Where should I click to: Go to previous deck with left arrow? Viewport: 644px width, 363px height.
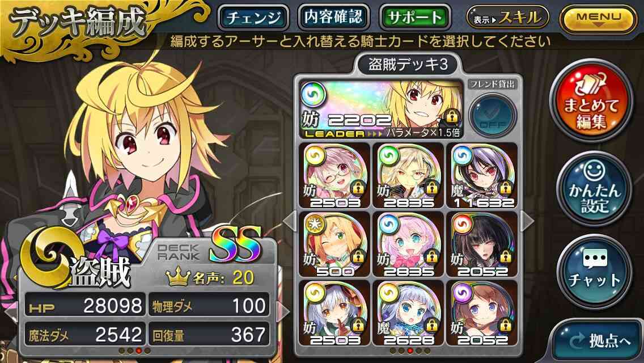coord(290,222)
